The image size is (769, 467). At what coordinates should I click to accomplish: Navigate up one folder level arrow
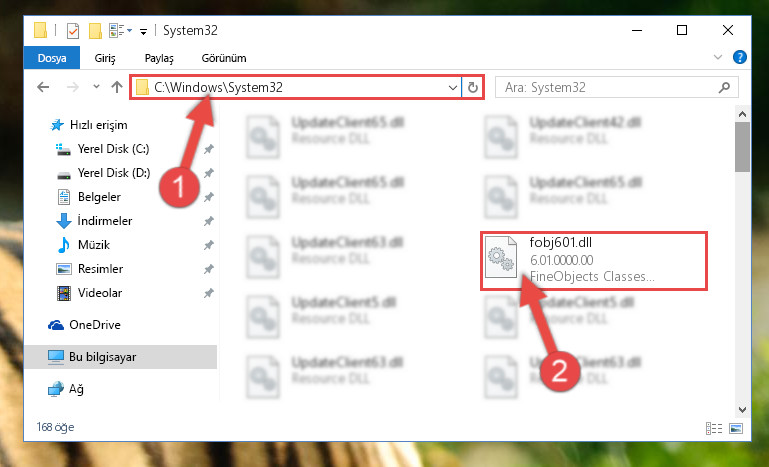[117, 87]
